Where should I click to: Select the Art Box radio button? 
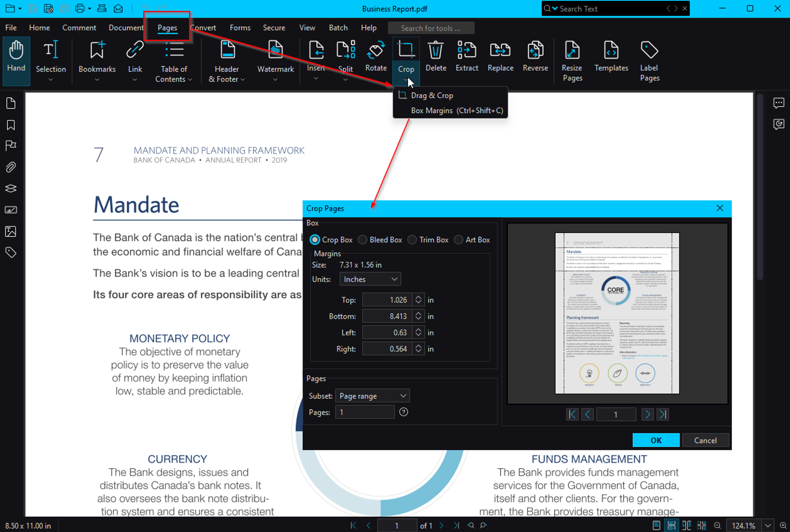click(458, 239)
